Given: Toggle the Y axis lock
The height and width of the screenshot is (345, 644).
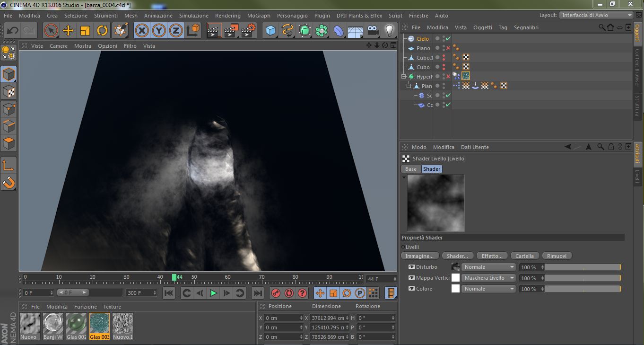Looking at the screenshot, I should click(159, 31).
